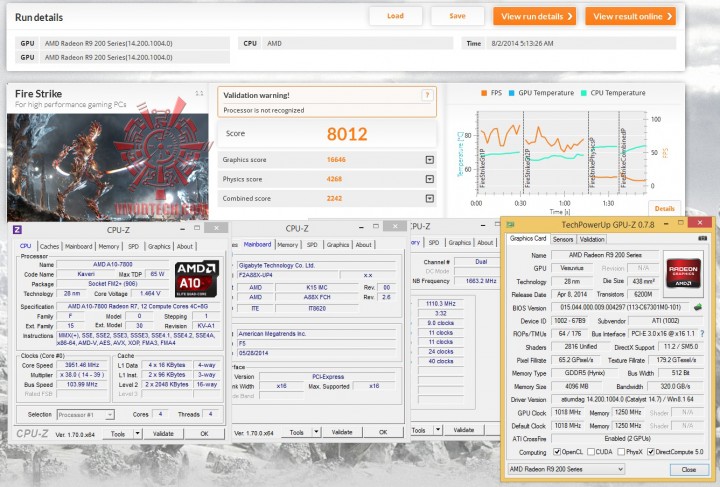
Task: Click Validate in the Mainboard CPU-Z window
Action: [342, 432]
